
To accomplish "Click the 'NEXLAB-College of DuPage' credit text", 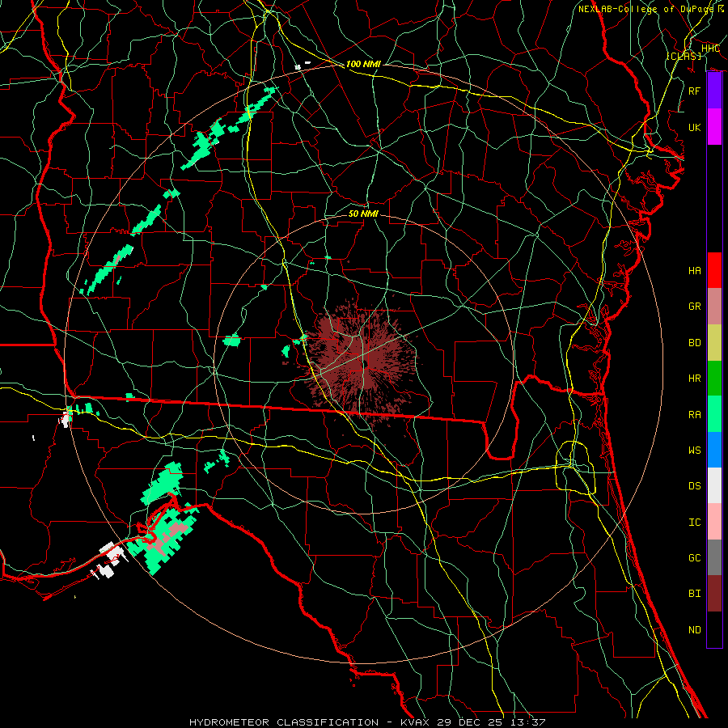I will point(647,9).
